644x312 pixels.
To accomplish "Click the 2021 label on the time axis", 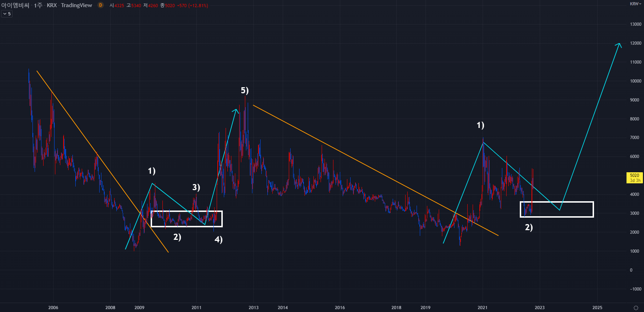I will tap(482, 308).
